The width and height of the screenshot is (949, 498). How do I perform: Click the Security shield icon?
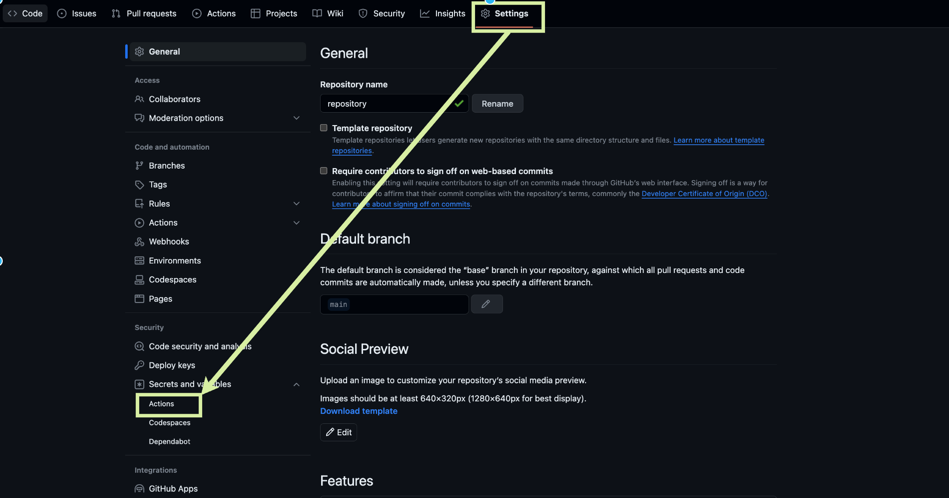point(363,13)
